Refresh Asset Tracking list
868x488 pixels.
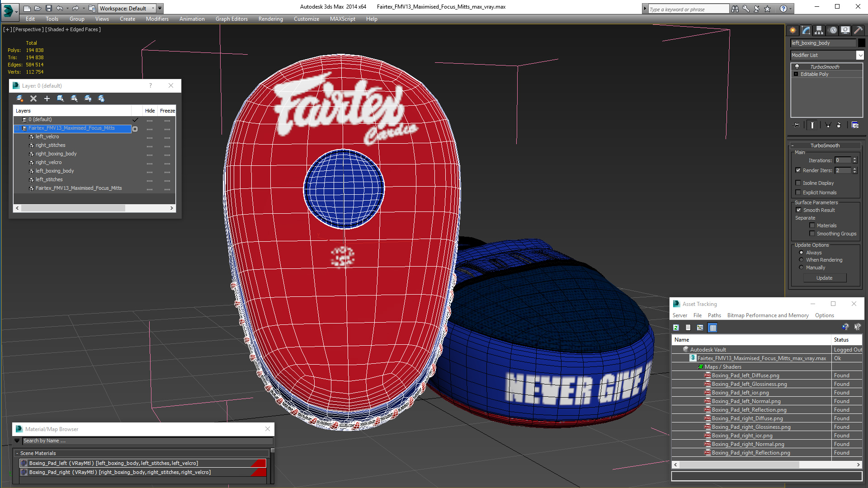point(676,328)
